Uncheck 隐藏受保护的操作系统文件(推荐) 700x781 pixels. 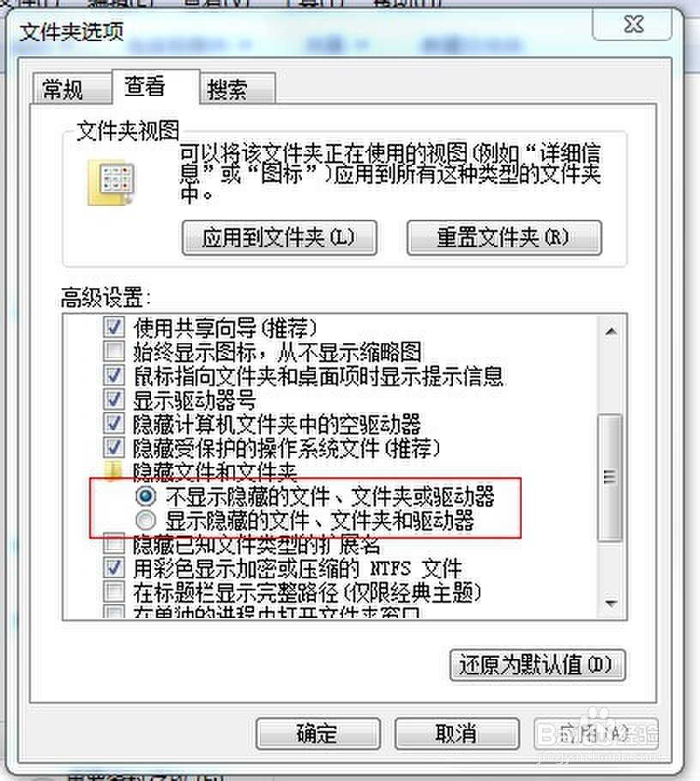[113, 447]
